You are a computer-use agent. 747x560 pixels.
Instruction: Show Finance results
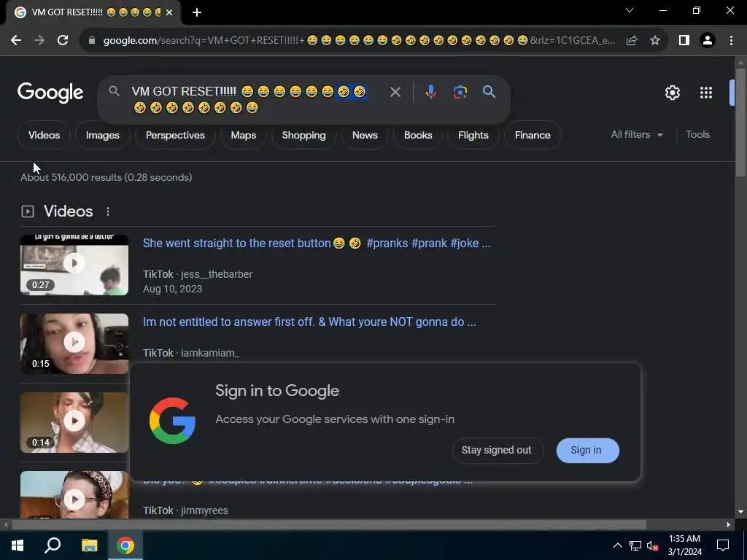click(533, 135)
